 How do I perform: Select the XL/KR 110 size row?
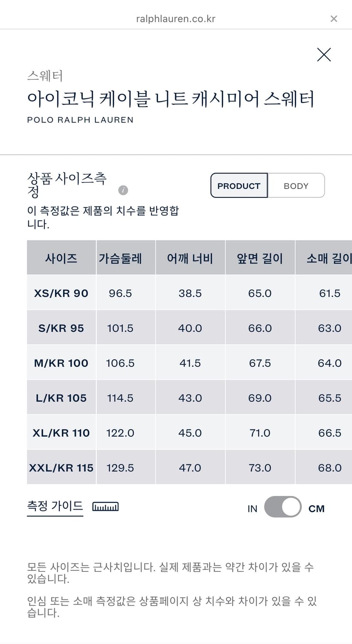tap(61, 432)
